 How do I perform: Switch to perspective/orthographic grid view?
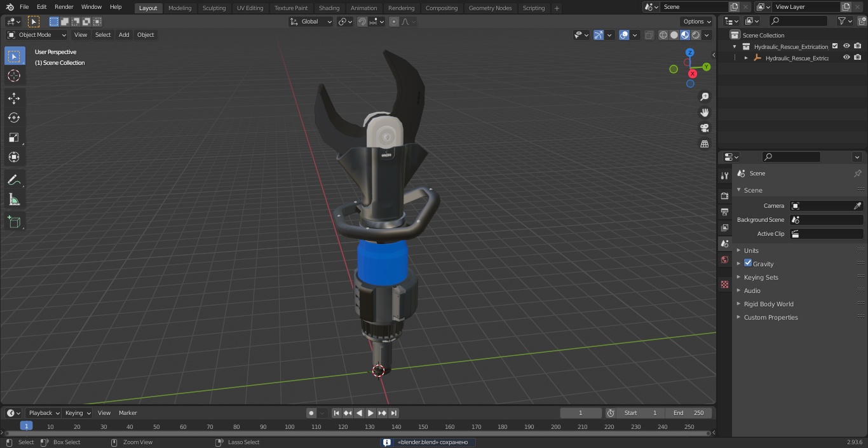[x=705, y=144]
